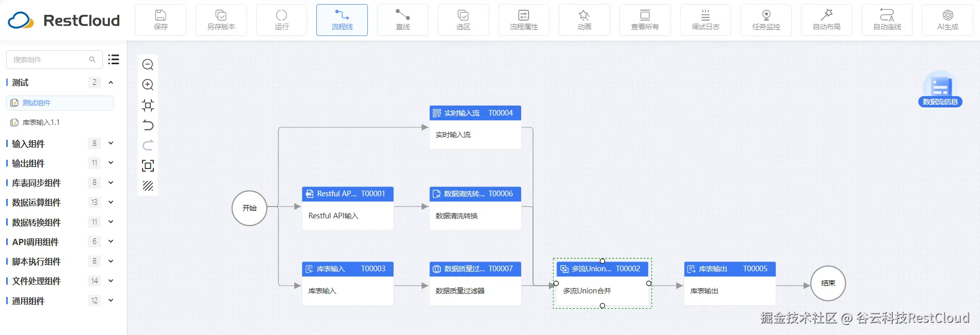Click the fullscreen frame icon
Image resolution: width=980 pixels, height=335 pixels.
(148, 165)
